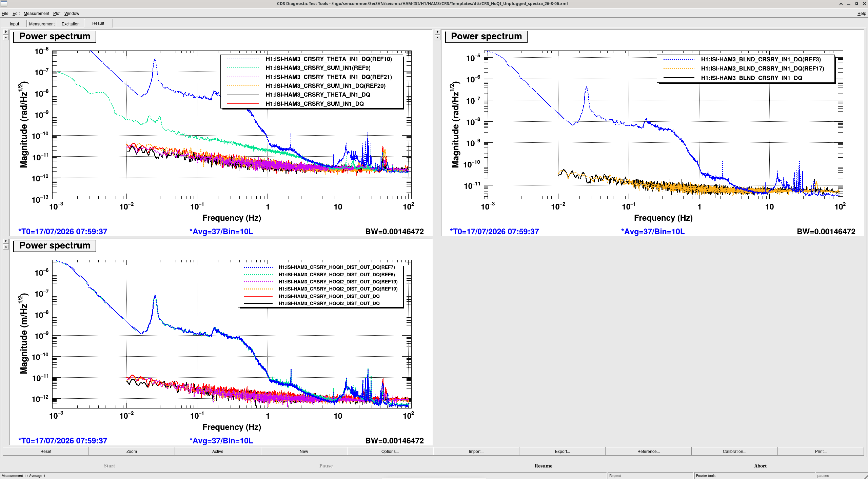Switch to the Excitation tab
Viewport: 868px width, 479px height.
pyautogui.click(x=71, y=24)
